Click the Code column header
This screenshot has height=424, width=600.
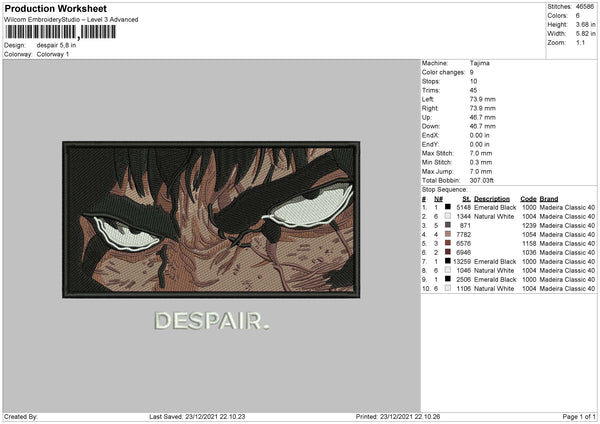pyautogui.click(x=528, y=199)
